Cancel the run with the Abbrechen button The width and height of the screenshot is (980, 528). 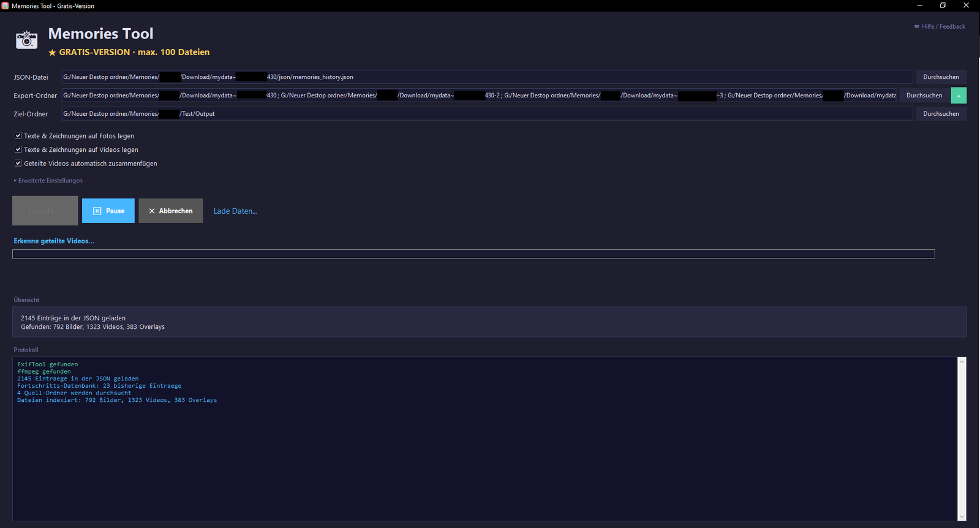[x=171, y=211]
